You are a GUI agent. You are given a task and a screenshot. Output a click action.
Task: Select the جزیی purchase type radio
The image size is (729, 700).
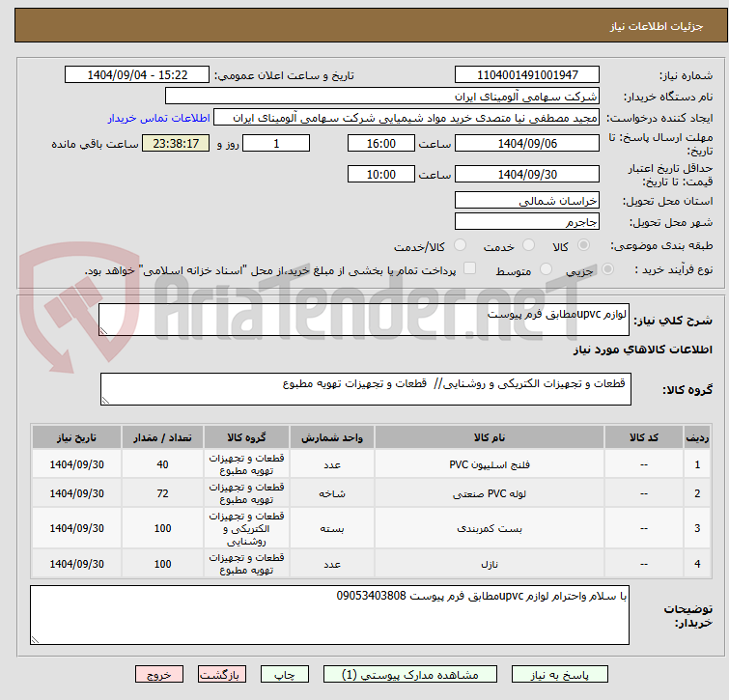tap(607, 269)
